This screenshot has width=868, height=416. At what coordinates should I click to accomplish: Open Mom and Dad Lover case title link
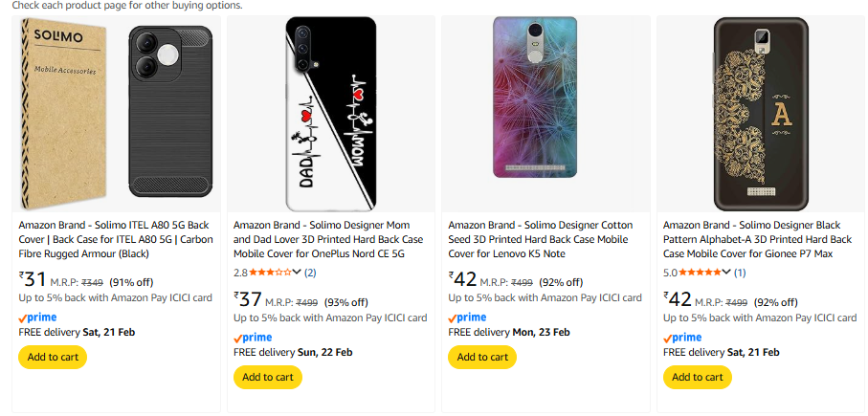coord(327,239)
